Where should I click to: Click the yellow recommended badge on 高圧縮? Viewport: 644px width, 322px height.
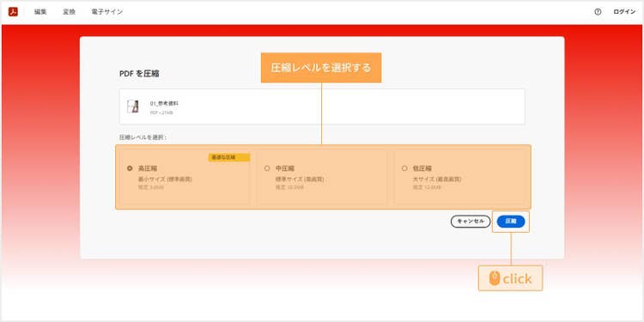229,157
